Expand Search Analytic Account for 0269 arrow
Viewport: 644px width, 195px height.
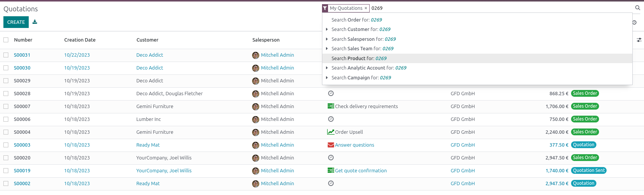[327, 68]
